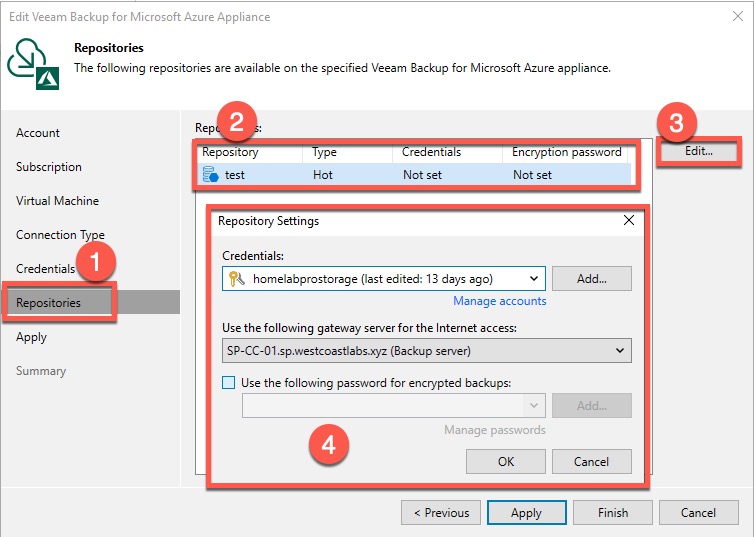754x537 pixels.
Task: Switch to the Connection Type step
Action: point(60,235)
